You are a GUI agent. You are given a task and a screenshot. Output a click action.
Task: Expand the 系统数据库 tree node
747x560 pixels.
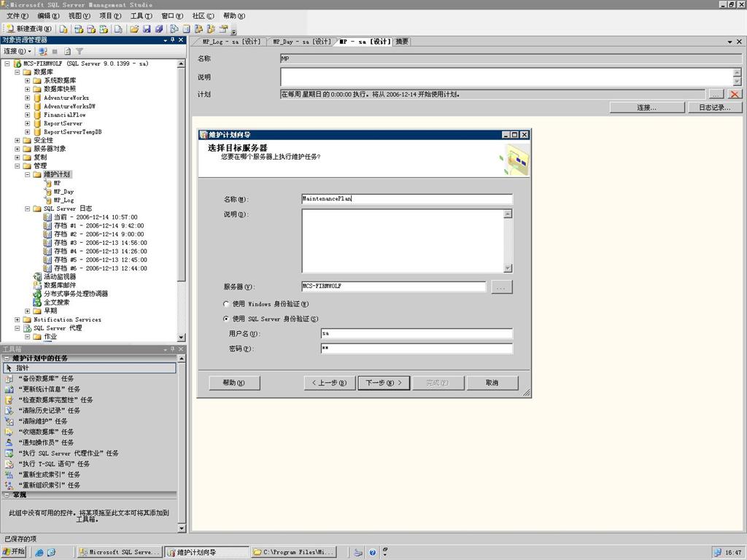pyautogui.click(x=28, y=80)
